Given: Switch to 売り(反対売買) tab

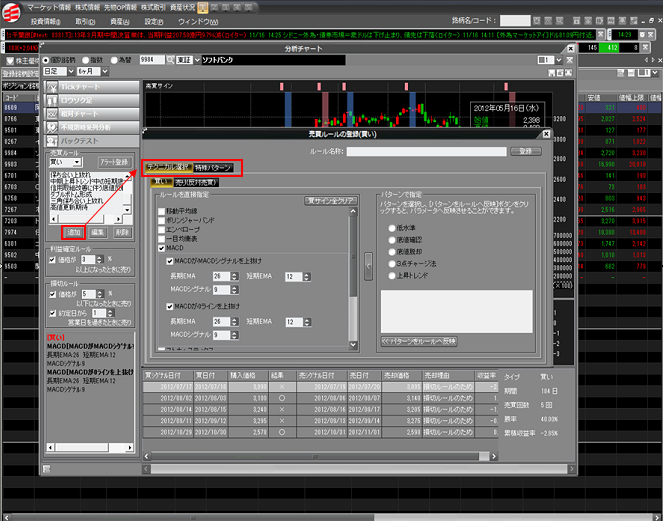Looking at the screenshot, I should (x=196, y=183).
